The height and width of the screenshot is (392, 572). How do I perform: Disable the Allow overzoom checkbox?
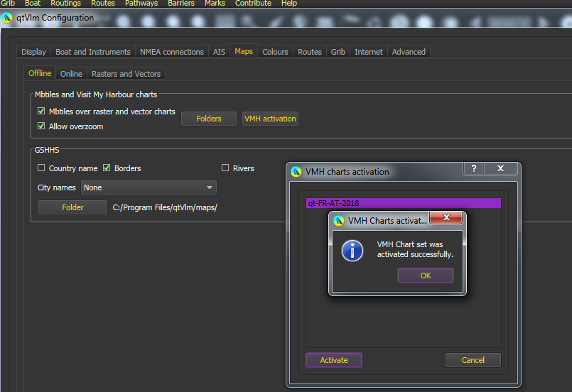[x=41, y=126]
